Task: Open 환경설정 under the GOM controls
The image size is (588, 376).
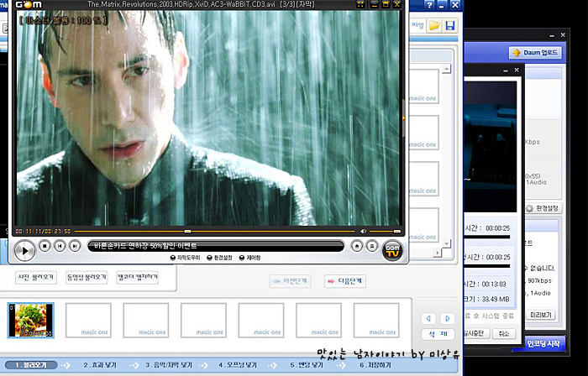Action: [x=220, y=258]
